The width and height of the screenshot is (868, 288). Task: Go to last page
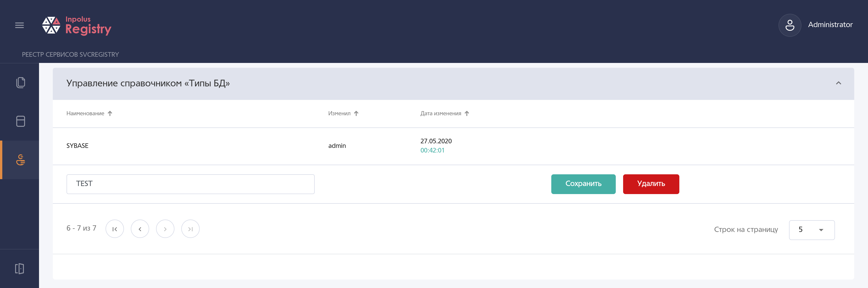190,229
